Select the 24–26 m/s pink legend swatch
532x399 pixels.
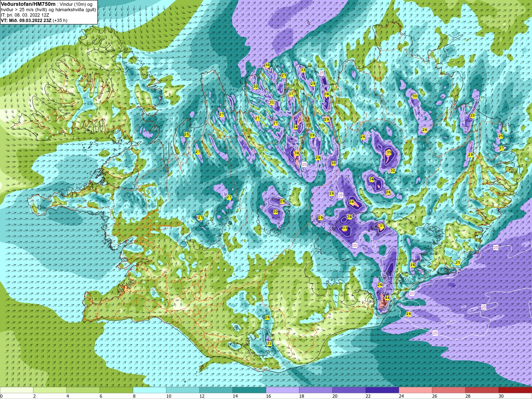(416, 390)
